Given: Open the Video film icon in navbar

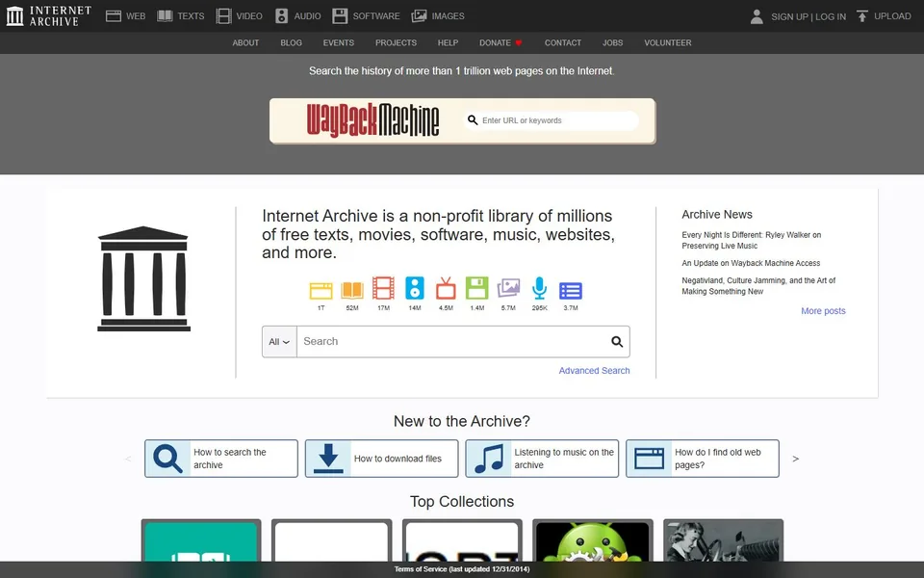Looking at the screenshot, I should tap(223, 16).
